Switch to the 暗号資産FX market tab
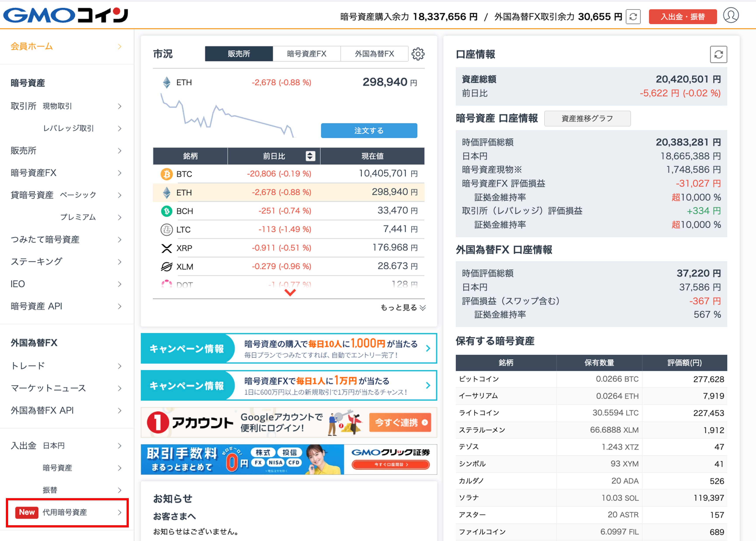Screen dimensions: 756x541 coord(307,54)
